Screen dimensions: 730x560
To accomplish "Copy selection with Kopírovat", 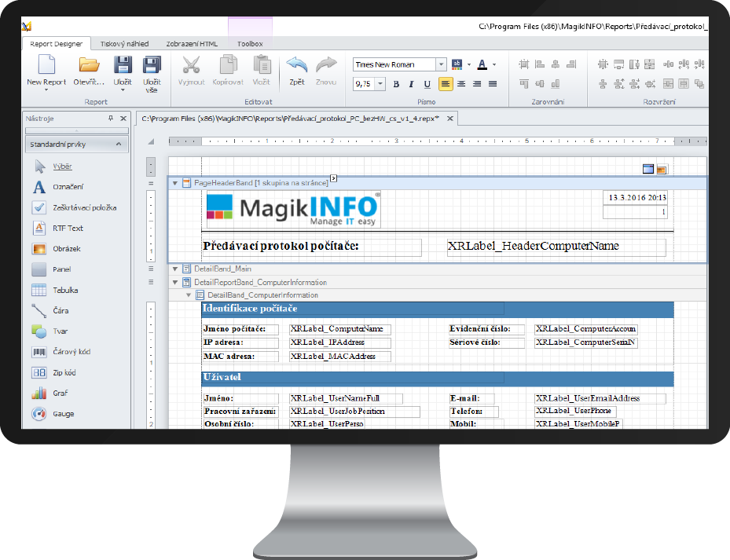I will (228, 70).
